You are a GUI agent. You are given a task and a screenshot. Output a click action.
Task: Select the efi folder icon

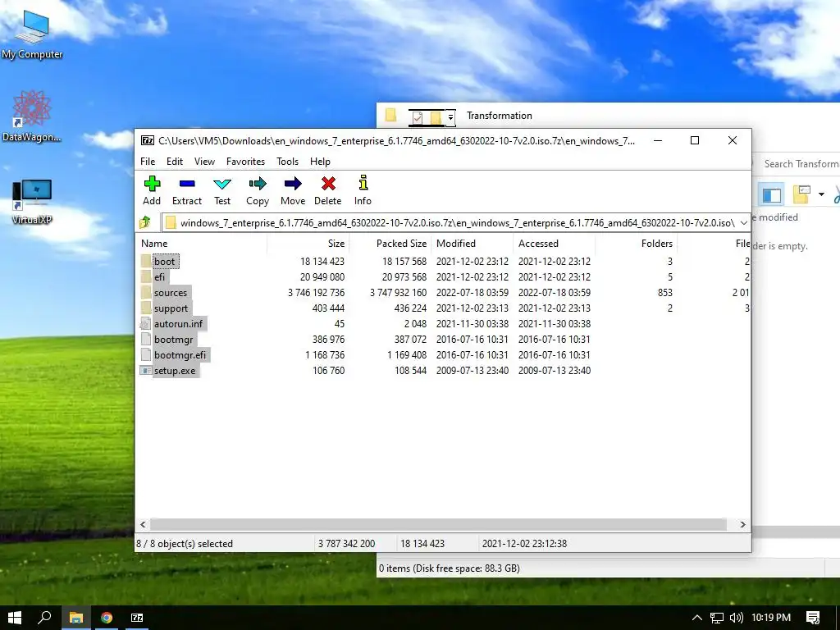coord(146,277)
